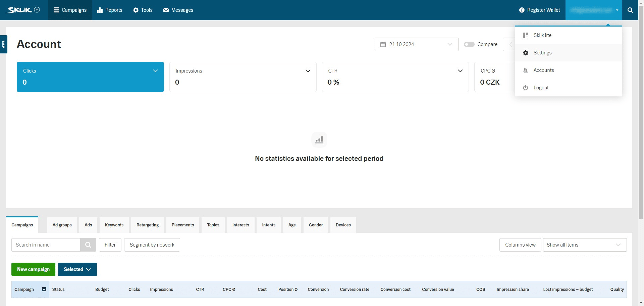
Task: Expand the Clicks metric dropdown
Action: 155,71
